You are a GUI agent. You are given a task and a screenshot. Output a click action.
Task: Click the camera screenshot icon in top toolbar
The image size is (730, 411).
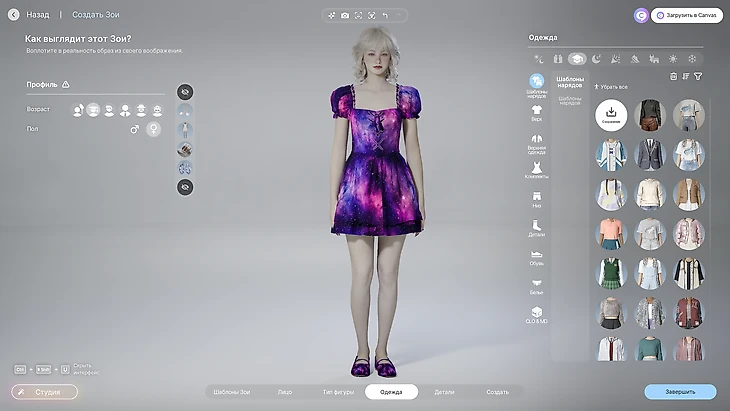(x=345, y=16)
